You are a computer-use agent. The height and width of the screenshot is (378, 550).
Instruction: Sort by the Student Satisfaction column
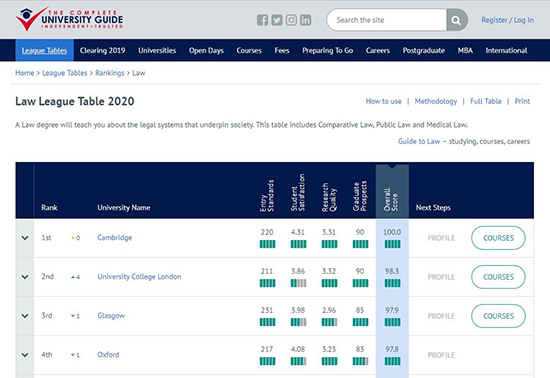coord(298,193)
